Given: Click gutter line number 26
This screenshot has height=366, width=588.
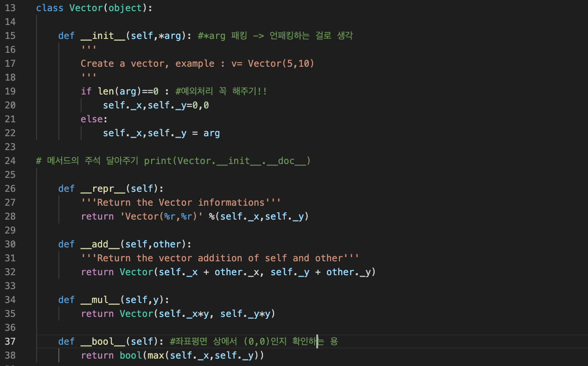Looking at the screenshot, I should pyautogui.click(x=10, y=189).
